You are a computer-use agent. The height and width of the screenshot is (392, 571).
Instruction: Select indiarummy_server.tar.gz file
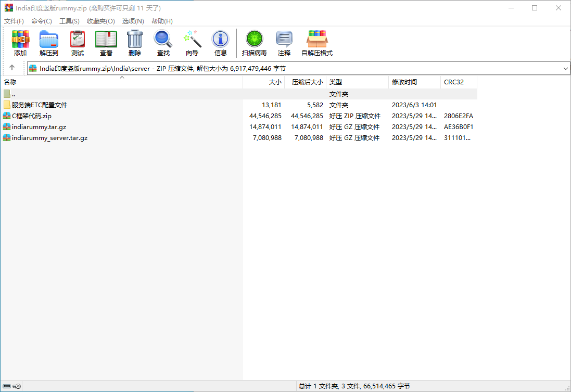coord(49,138)
